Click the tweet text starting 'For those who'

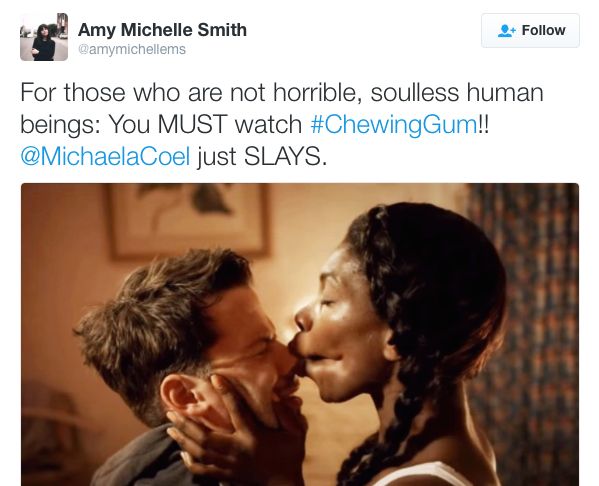[x=282, y=125]
